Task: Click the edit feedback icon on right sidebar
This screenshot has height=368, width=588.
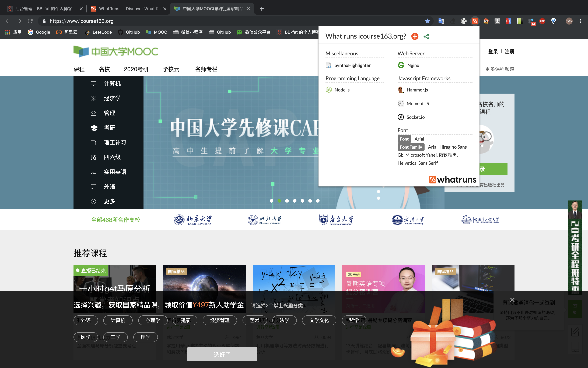Action: tap(575, 332)
